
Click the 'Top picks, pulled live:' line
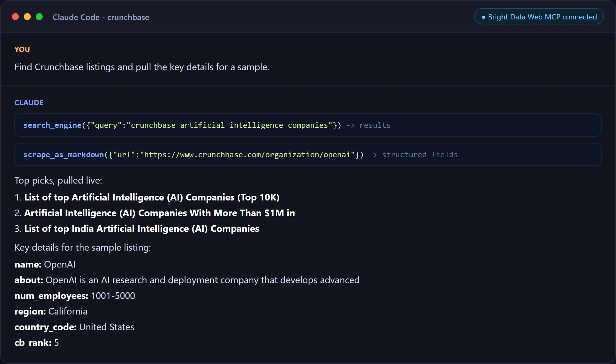[58, 180]
